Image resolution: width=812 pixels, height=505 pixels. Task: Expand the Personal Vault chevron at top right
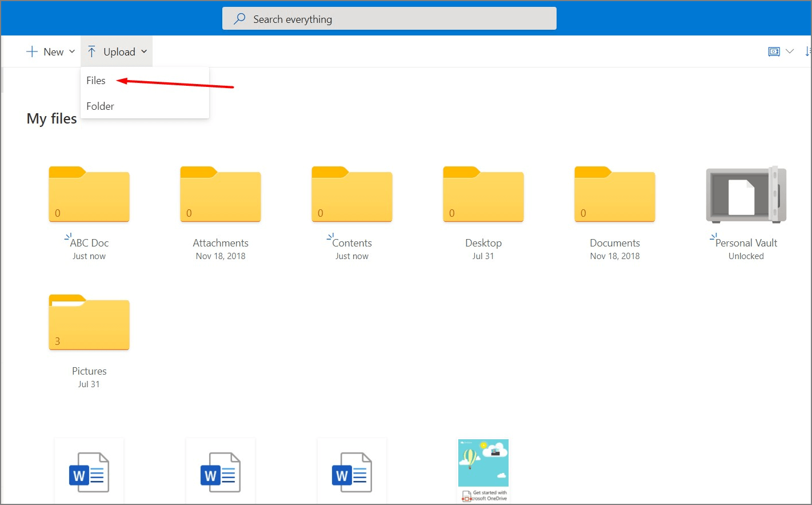[790, 51]
